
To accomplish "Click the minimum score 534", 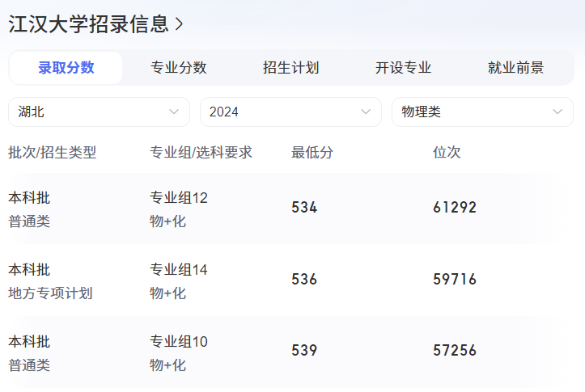I will click(304, 208).
